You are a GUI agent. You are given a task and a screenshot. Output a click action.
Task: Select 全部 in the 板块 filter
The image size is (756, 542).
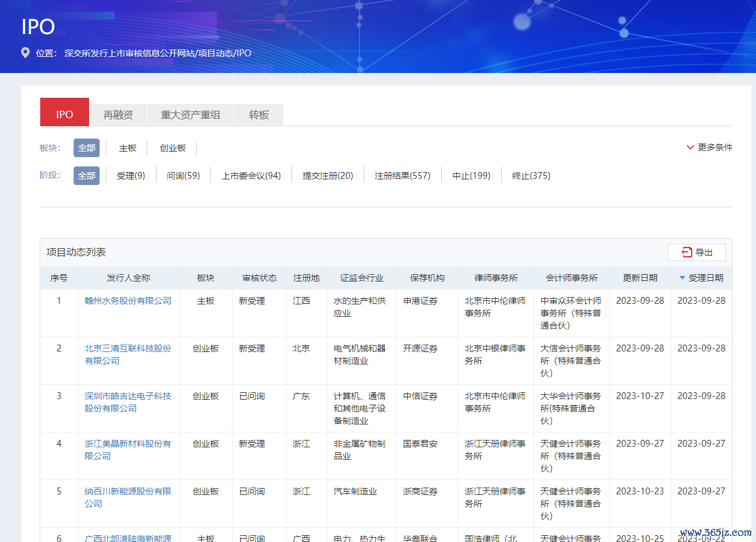[87, 148]
